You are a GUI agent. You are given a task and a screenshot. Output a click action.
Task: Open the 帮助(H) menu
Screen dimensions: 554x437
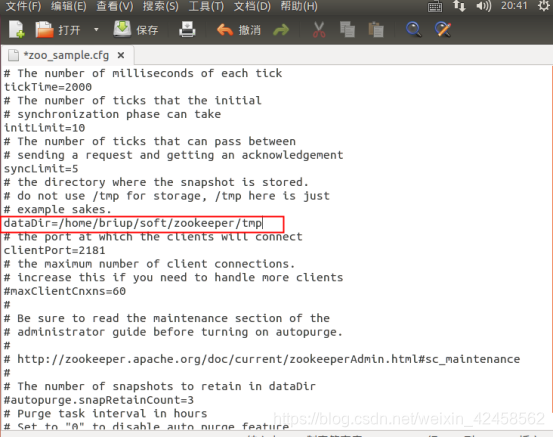click(299, 6)
